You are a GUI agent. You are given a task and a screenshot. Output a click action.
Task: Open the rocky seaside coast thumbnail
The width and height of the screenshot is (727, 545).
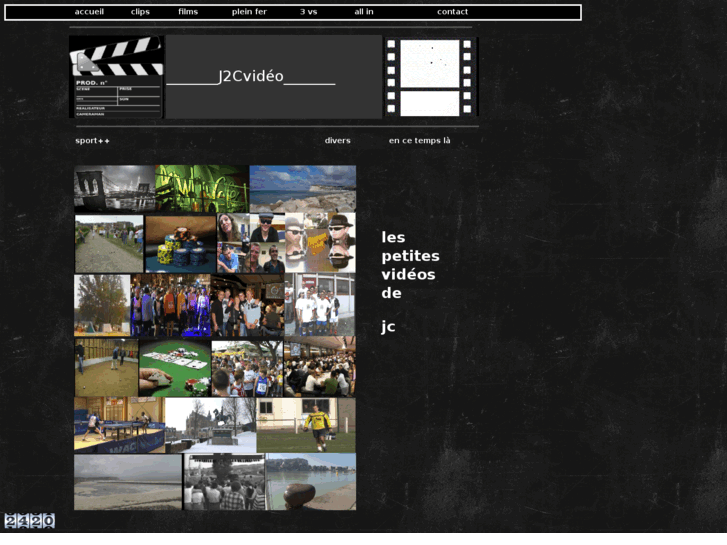point(303,189)
